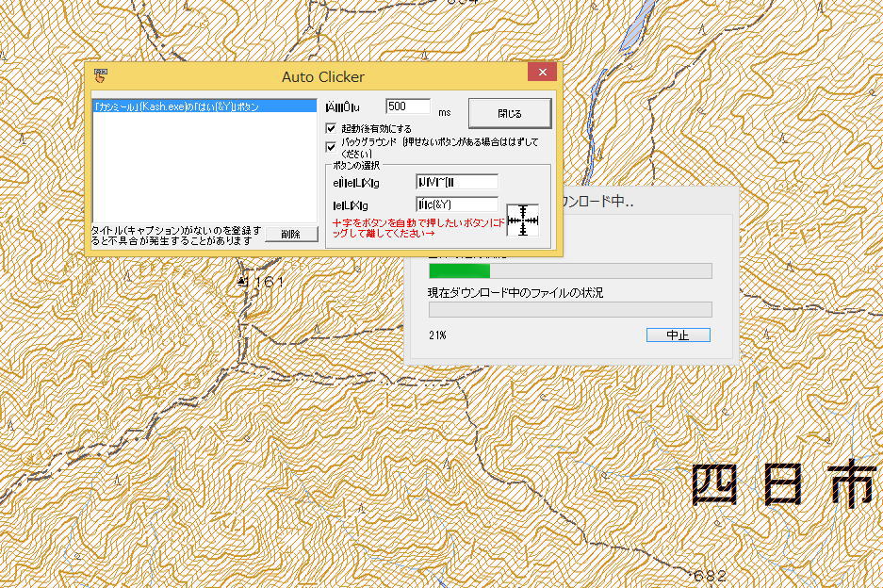Click the 四日市 label on the map
The height and width of the screenshot is (588, 883).
coord(786,486)
